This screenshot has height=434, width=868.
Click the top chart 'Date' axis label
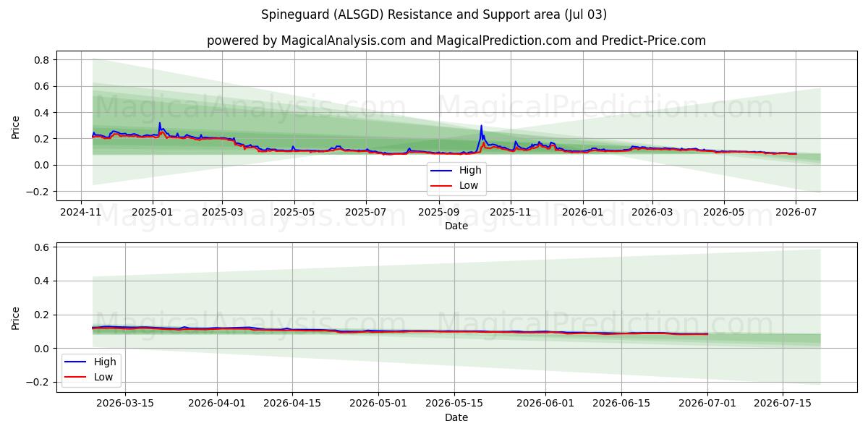point(456,226)
